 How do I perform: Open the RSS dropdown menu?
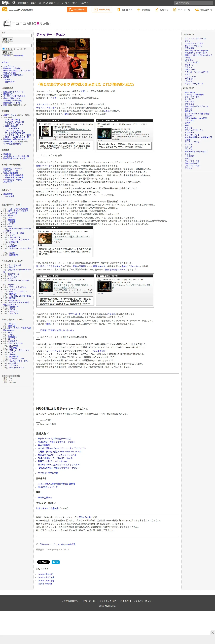click(x=74, y=3)
